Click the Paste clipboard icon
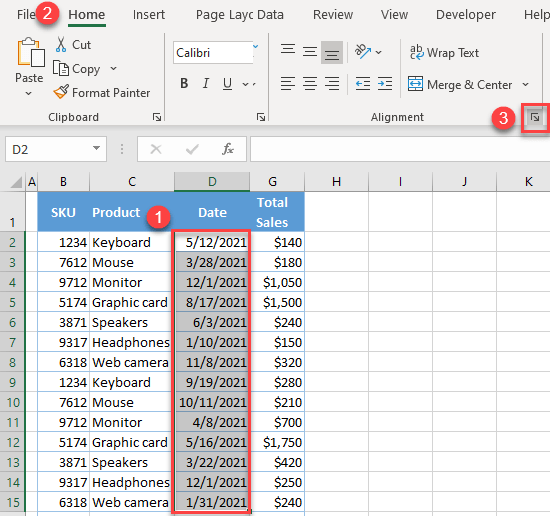The width and height of the screenshot is (550, 516). click(31, 52)
